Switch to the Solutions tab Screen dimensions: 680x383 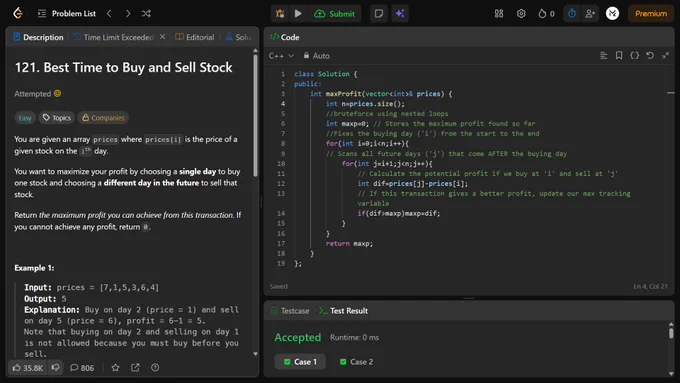[239, 37]
